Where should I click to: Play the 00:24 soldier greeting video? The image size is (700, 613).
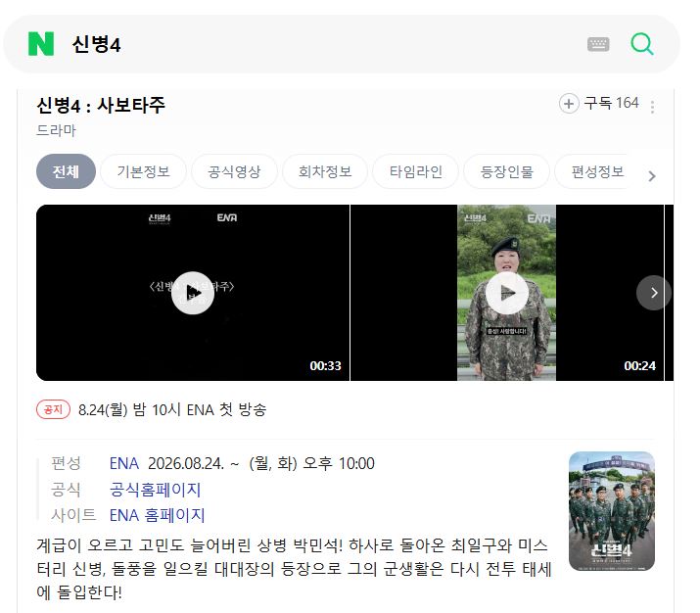click(507, 293)
